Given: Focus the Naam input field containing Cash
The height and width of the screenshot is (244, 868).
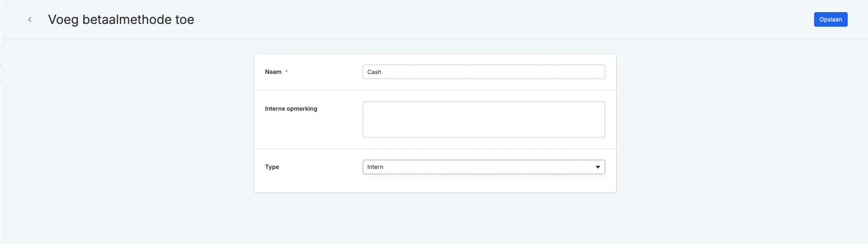Looking at the screenshot, I should (484, 72).
